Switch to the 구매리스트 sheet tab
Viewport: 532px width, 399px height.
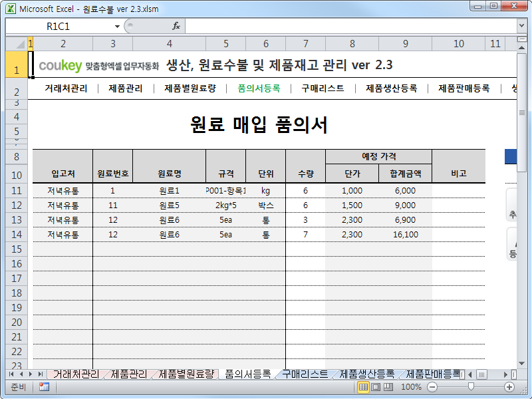tap(305, 374)
